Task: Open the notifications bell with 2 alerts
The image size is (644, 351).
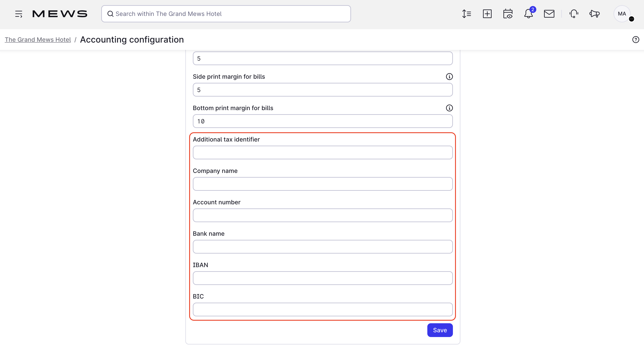Action: point(528,14)
